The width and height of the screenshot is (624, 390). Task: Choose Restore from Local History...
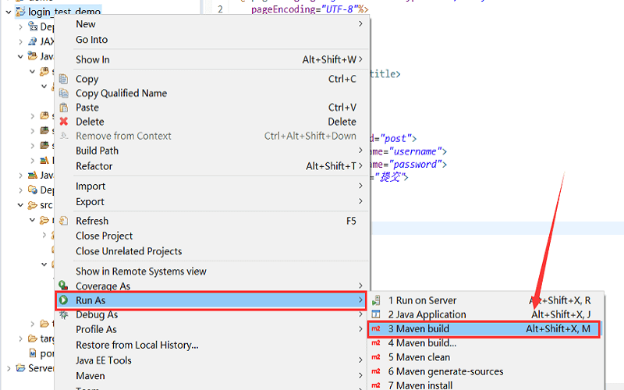tap(137, 345)
